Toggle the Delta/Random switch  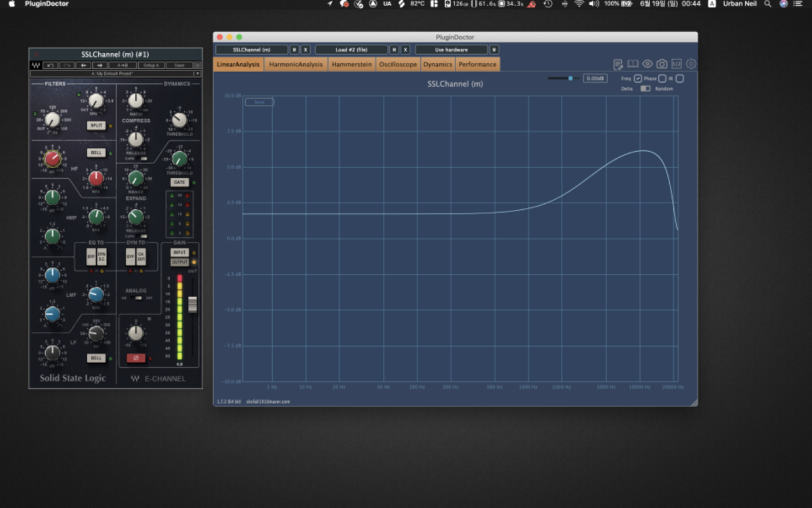646,89
